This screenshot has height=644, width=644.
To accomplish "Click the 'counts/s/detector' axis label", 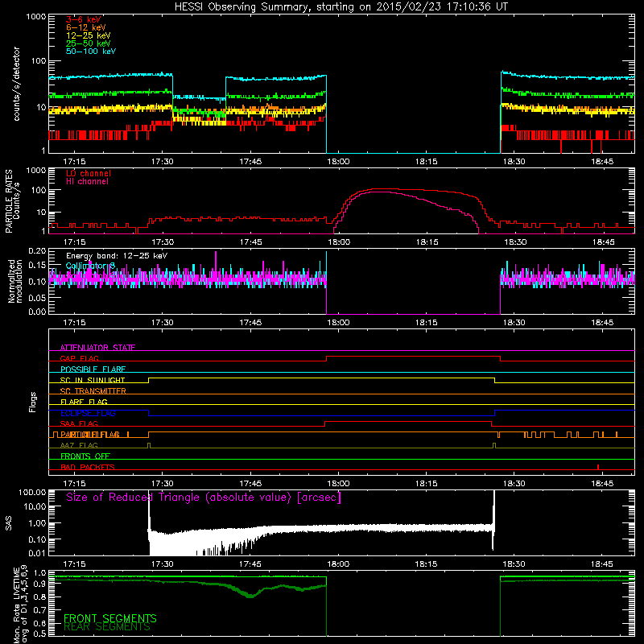I will (17, 84).
